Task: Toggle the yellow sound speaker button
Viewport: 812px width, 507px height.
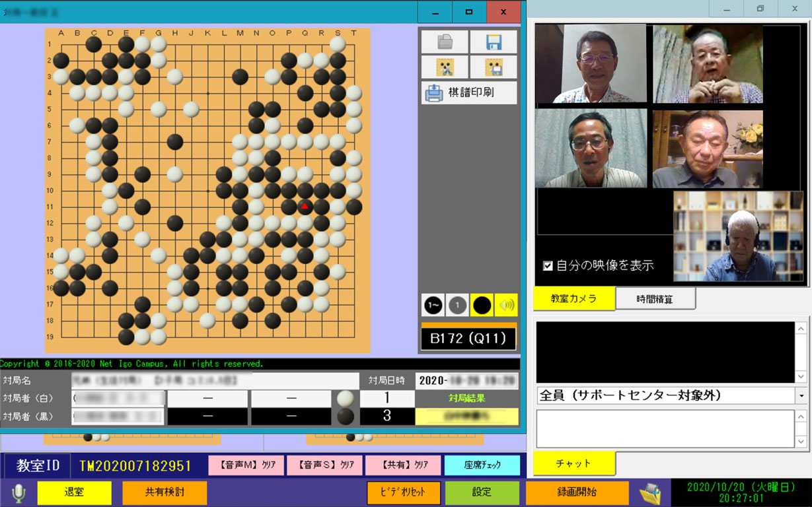Action: click(505, 305)
